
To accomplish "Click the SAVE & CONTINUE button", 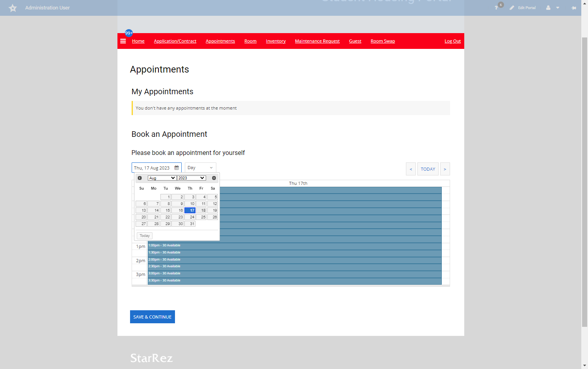I will 153,317.
